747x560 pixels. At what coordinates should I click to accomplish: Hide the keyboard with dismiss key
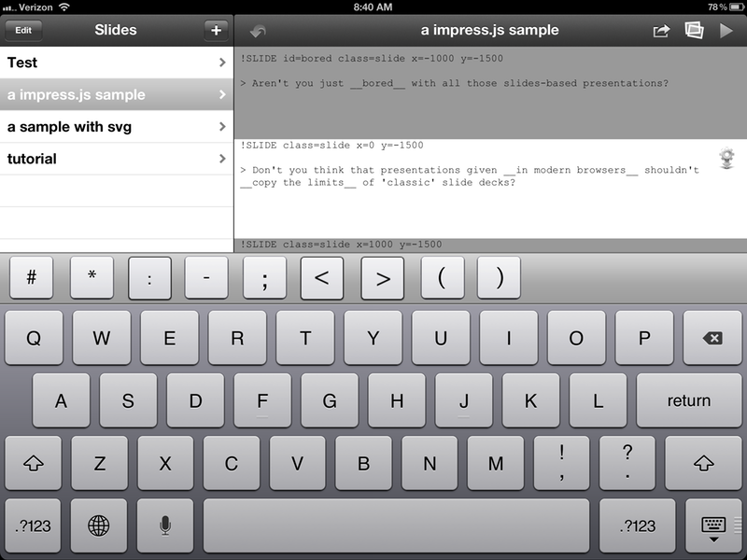coord(713,525)
